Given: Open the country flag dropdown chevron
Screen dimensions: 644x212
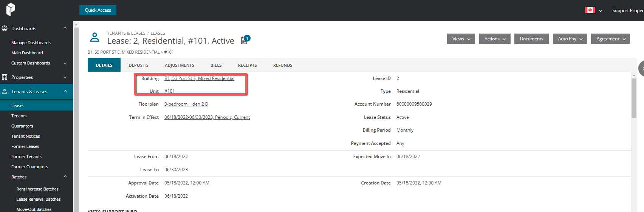Looking at the screenshot, I should click(601, 11).
